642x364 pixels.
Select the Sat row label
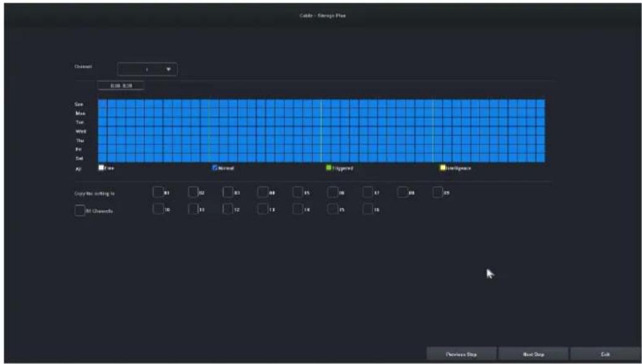pos(79,159)
